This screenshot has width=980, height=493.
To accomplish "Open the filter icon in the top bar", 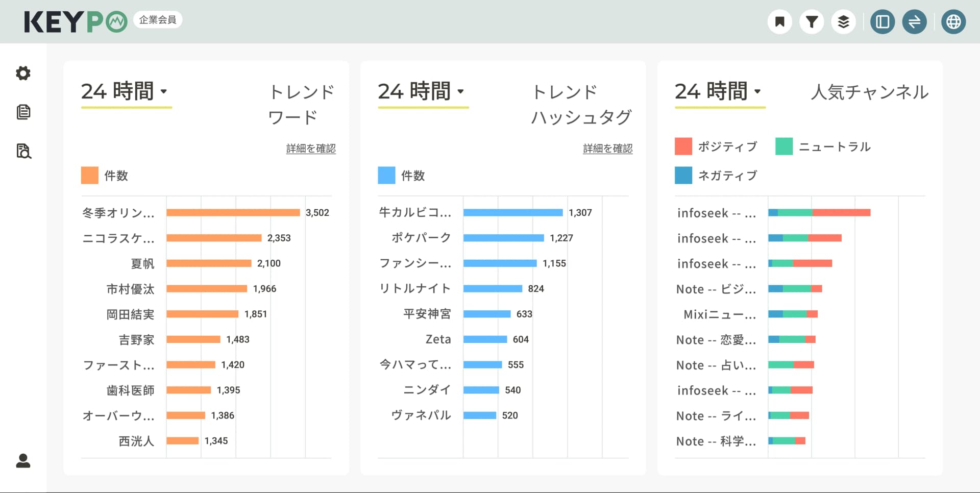I will click(x=812, y=21).
